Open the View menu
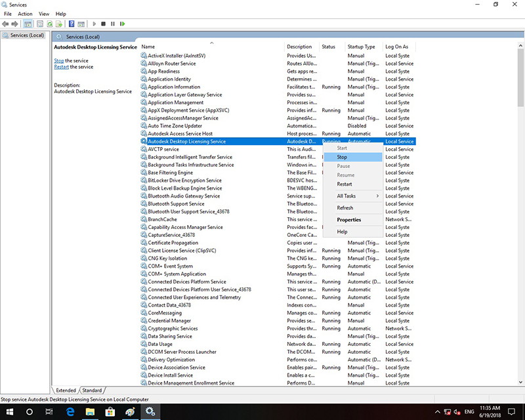The height and width of the screenshot is (420, 525). pos(44,14)
